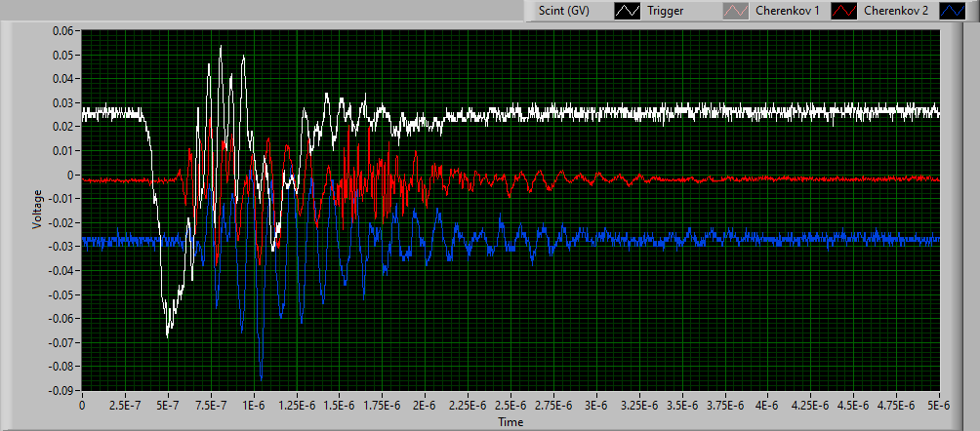Click the 3.5E-6 Time tick label

pyautogui.click(x=682, y=404)
